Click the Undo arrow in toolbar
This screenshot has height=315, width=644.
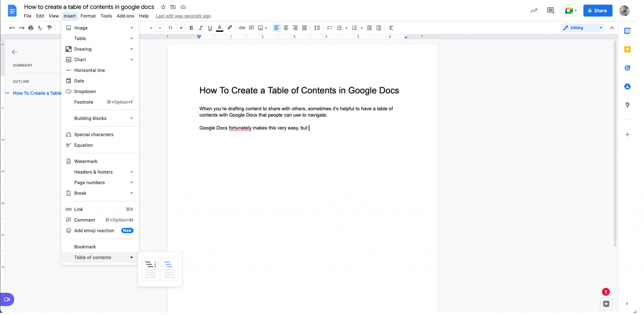click(x=12, y=28)
